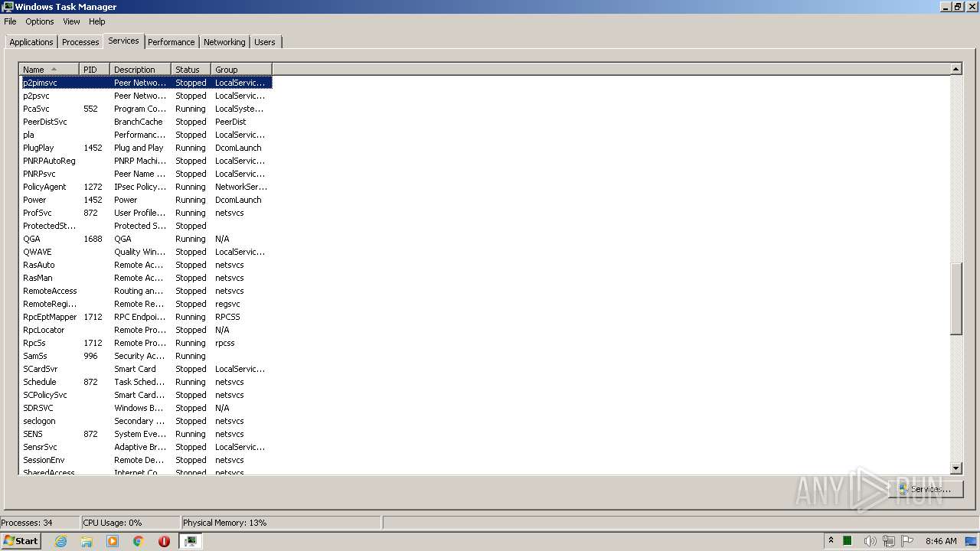Select the RpcEptMapper service row
Screen dimensions: 980x551
pyautogui.click(x=145, y=317)
